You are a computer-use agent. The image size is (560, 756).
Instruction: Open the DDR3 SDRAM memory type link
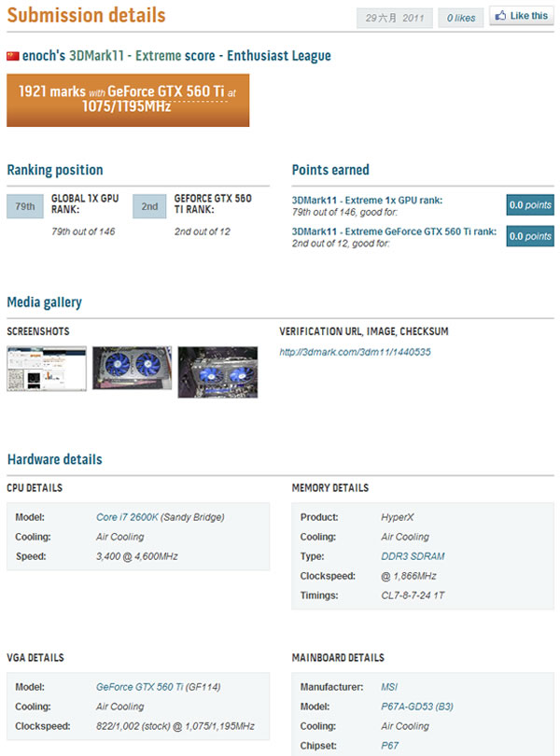tap(413, 556)
